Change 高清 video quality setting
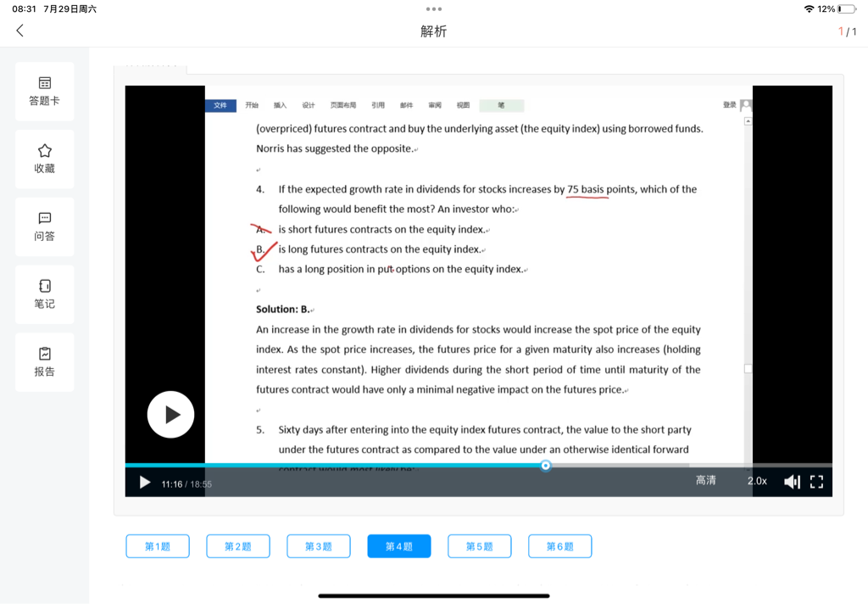The height and width of the screenshot is (604, 868). tap(705, 481)
